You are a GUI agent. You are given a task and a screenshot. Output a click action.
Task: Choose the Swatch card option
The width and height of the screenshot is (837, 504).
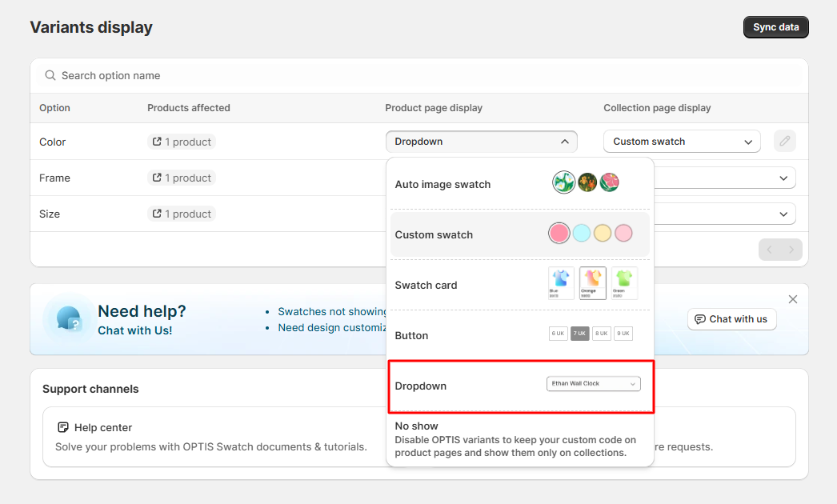(520, 285)
